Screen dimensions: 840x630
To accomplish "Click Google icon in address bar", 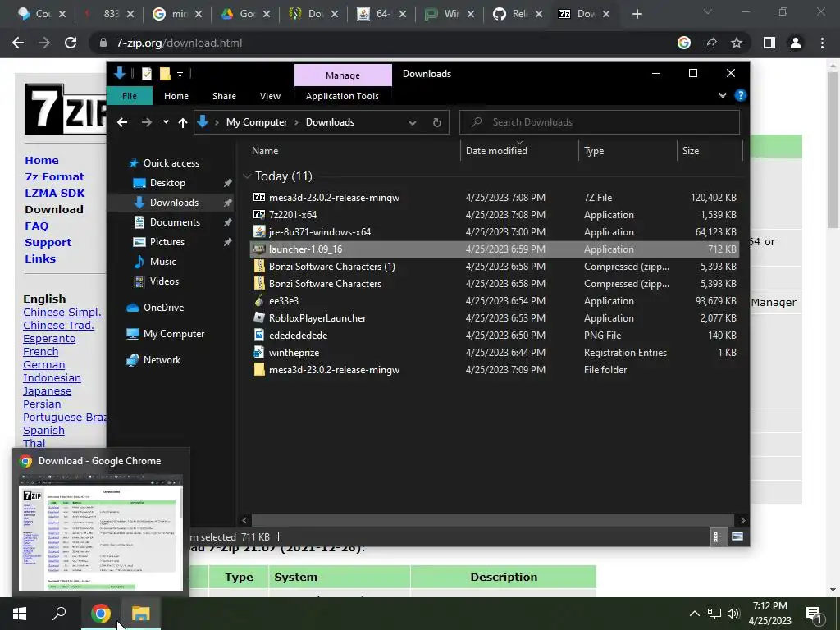I will (x=684, y=43).
